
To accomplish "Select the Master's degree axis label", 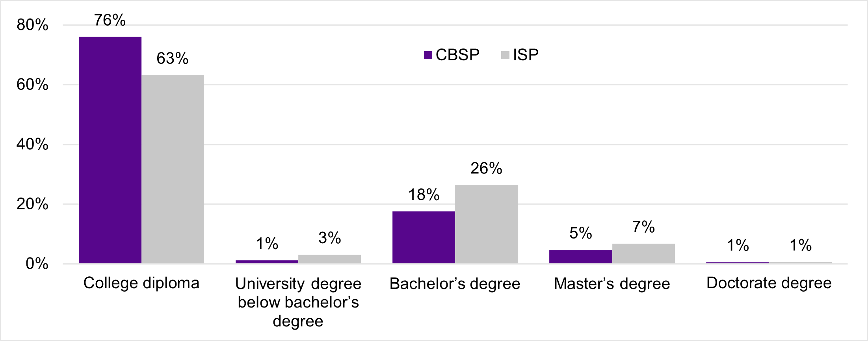I will (612, 283).
